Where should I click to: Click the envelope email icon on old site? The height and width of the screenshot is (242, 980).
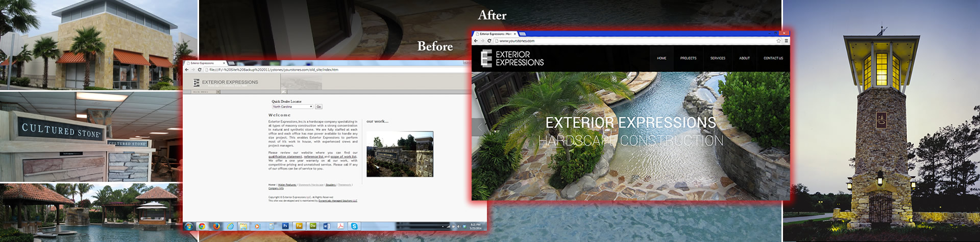284,92
